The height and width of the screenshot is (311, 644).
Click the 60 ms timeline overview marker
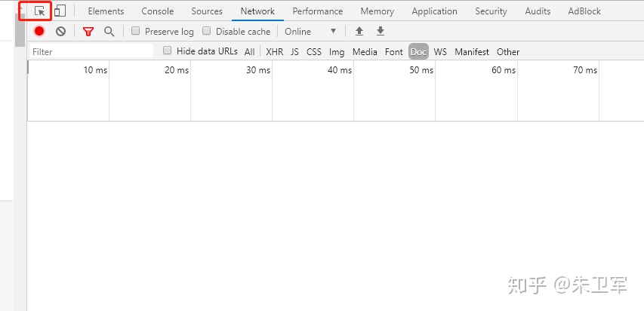click(x=504, y=70)
